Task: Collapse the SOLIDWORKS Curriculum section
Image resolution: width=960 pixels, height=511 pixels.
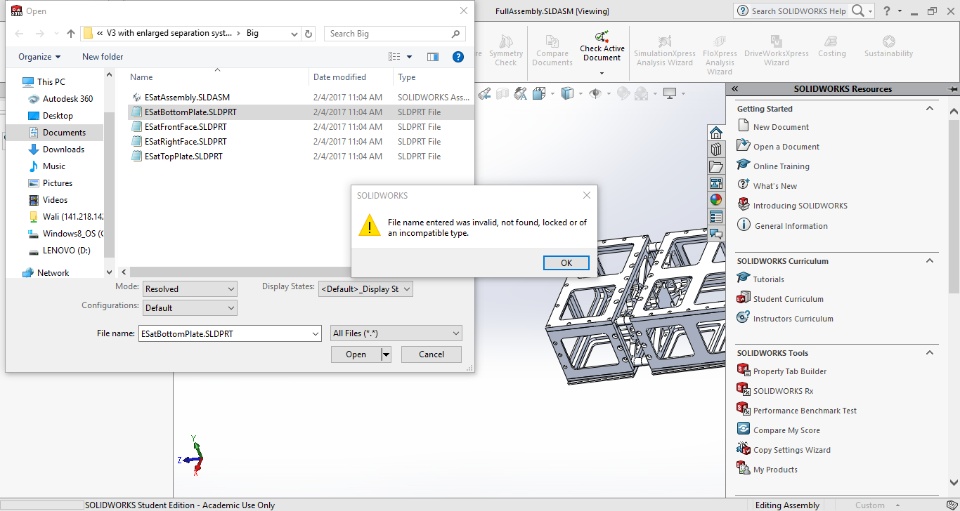Action: 929,261
